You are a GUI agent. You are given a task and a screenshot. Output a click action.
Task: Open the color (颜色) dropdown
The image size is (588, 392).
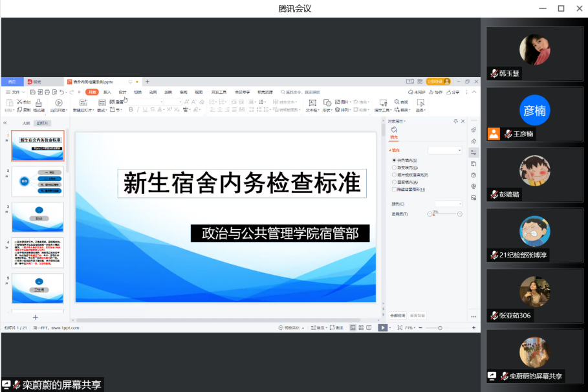pyautogui.click(x=448, y=204)
